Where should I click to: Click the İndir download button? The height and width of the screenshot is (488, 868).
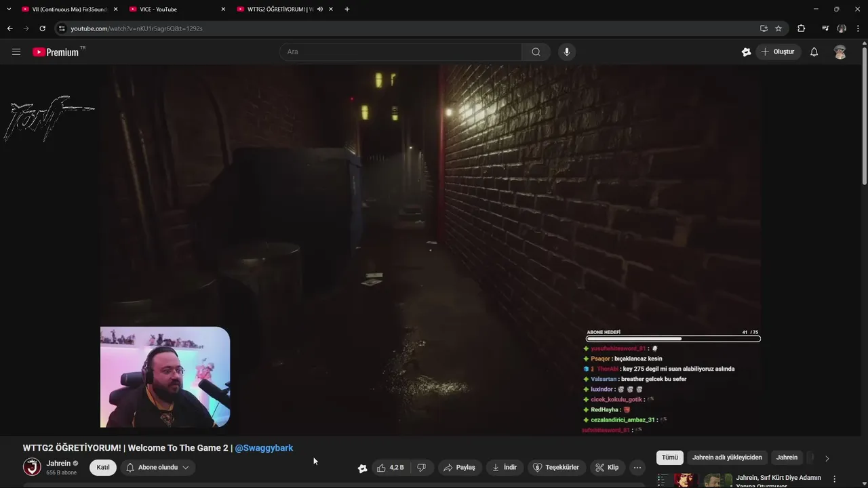[x=505, y=468]
